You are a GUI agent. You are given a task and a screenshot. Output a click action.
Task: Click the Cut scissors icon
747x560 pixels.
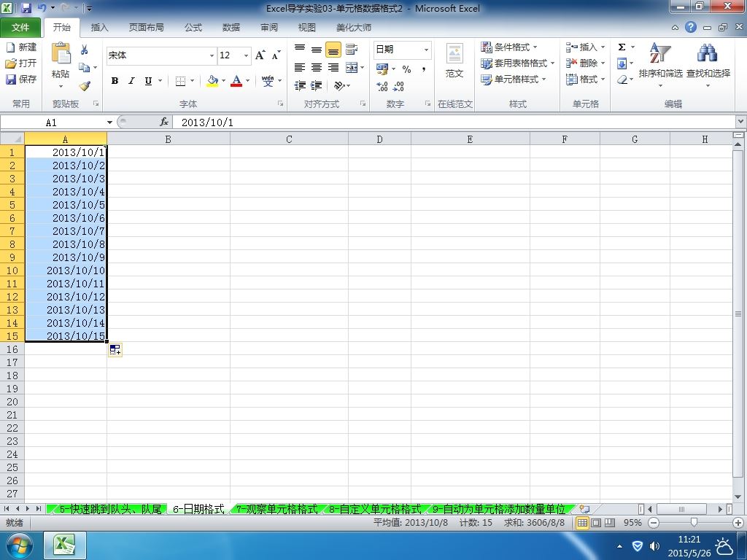(85, 50)
